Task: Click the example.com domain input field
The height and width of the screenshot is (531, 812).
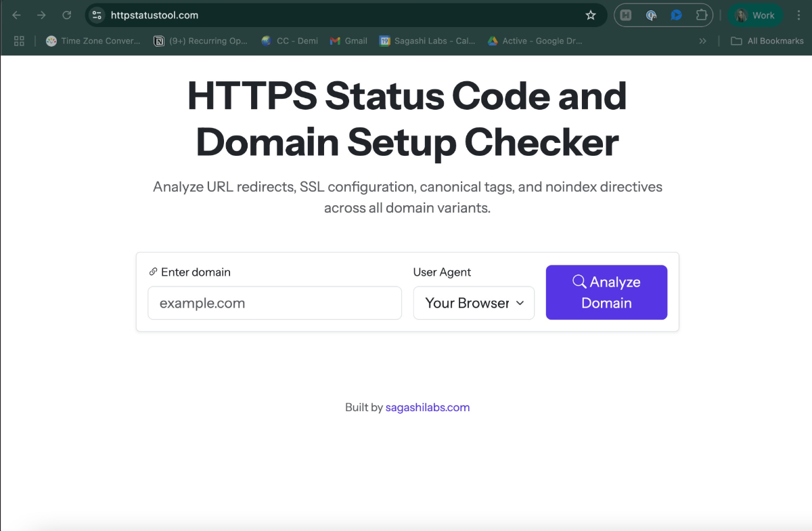Action: tap(274, 303)
